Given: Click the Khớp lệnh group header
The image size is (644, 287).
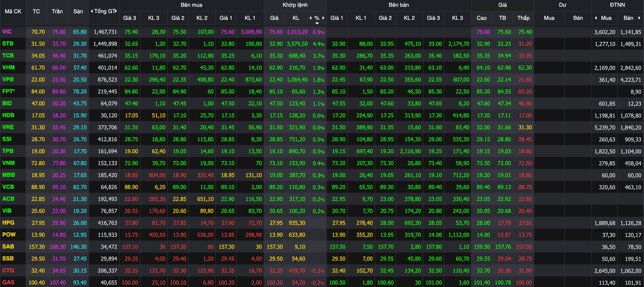Looking at the screenshot, I should pyautogui.click(x=295, y=5).
